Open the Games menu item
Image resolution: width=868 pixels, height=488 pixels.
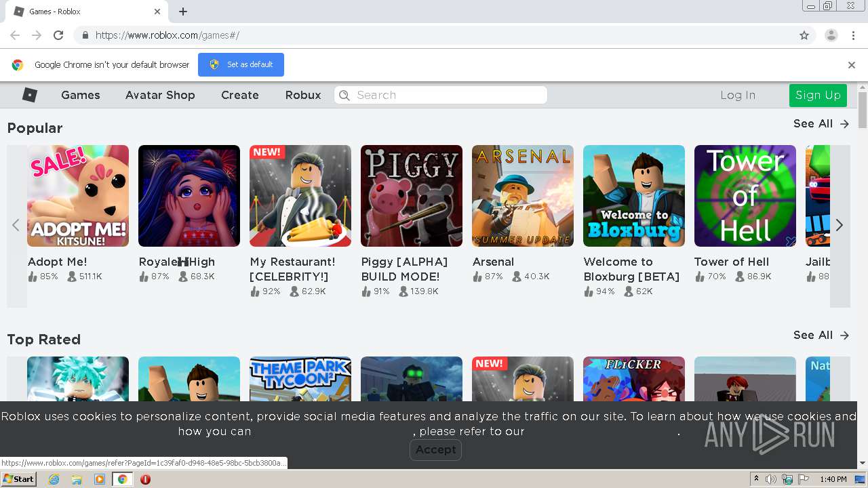click(81, 95)
